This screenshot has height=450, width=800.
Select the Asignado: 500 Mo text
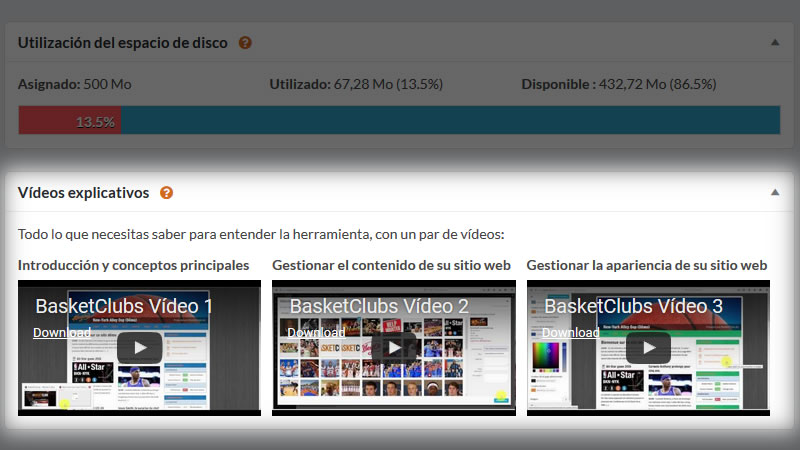tap(74, 84)
